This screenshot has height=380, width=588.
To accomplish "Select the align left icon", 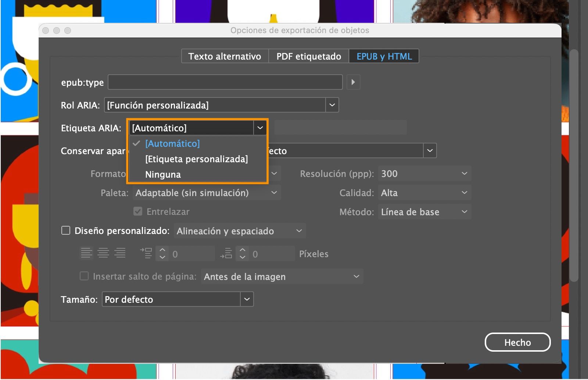I will point(86,253).
